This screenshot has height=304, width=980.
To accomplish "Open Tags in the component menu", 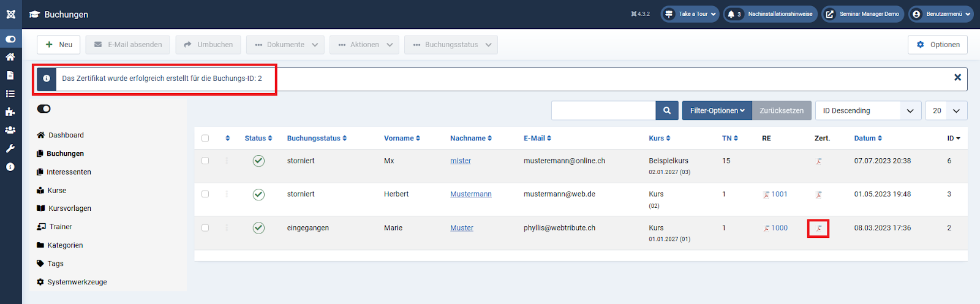I will (50, 264).
